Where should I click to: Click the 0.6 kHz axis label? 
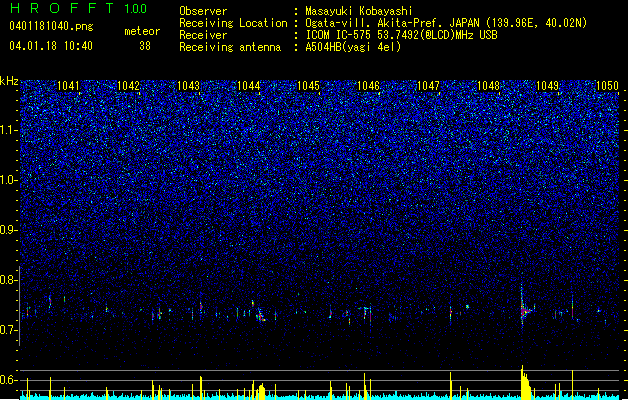[9, 380]
